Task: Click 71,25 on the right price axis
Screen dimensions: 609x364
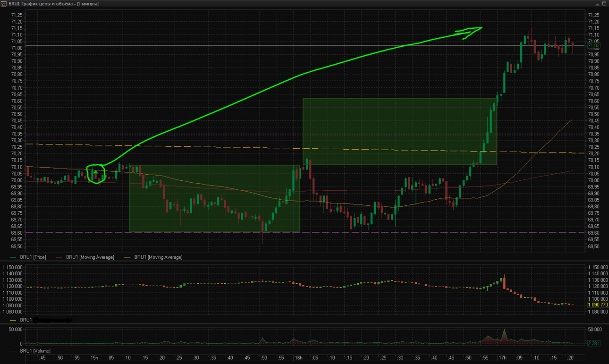Action: [593, 15]
